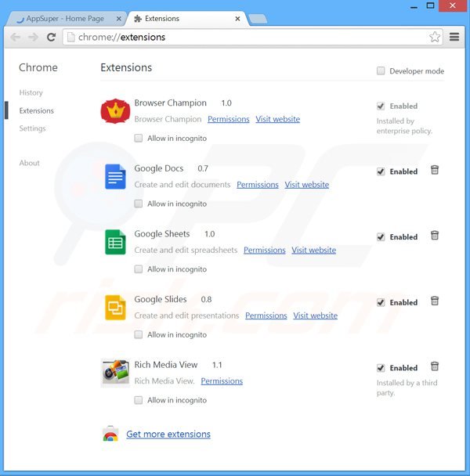View Google Docs Permissions
This screenshot has width=470, height=476.
pos(258,185)
